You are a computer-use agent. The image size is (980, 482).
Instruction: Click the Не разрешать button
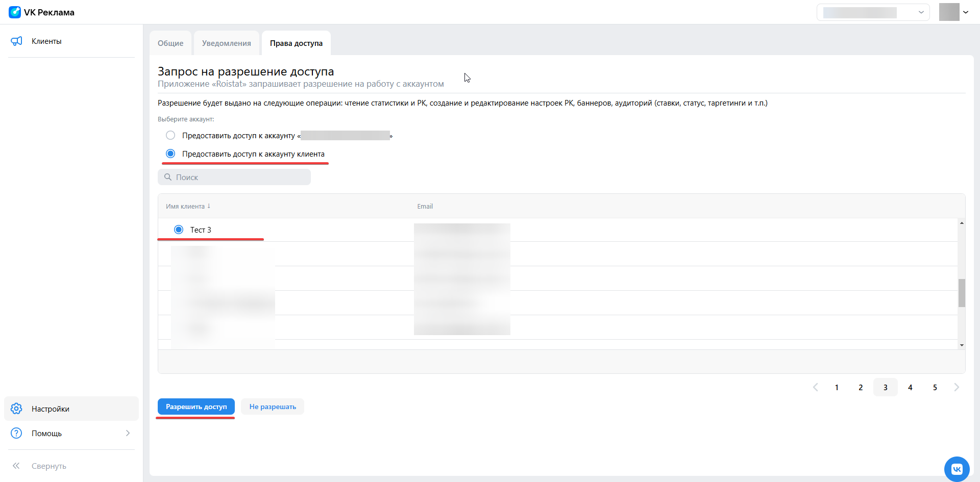(x=273, y=407)
